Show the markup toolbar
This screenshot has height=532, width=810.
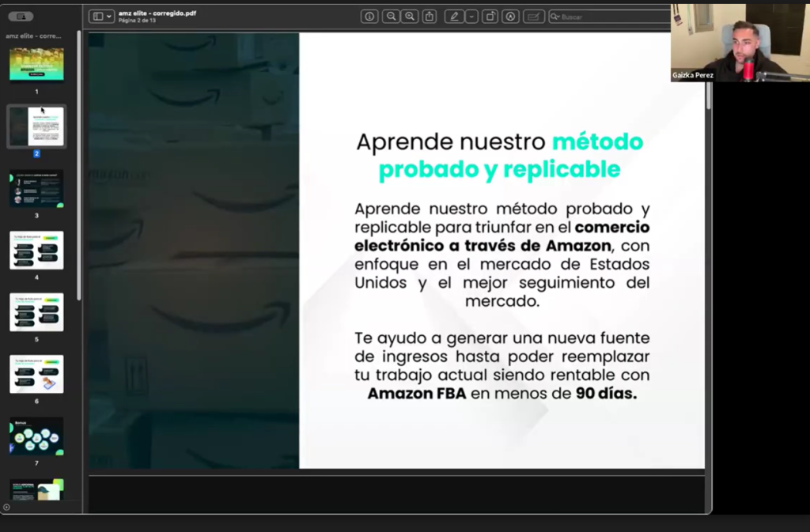click(x=511, y=16)
